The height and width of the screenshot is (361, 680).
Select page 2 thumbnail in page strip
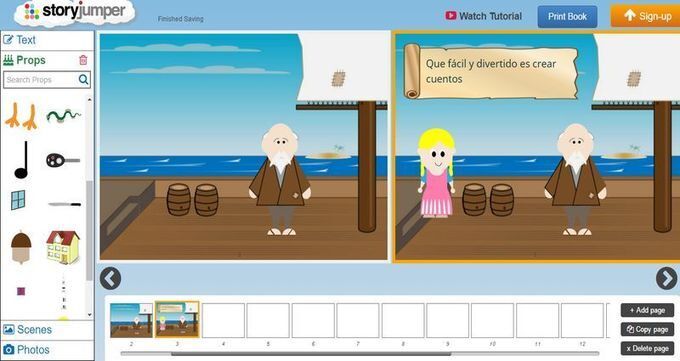131,320
